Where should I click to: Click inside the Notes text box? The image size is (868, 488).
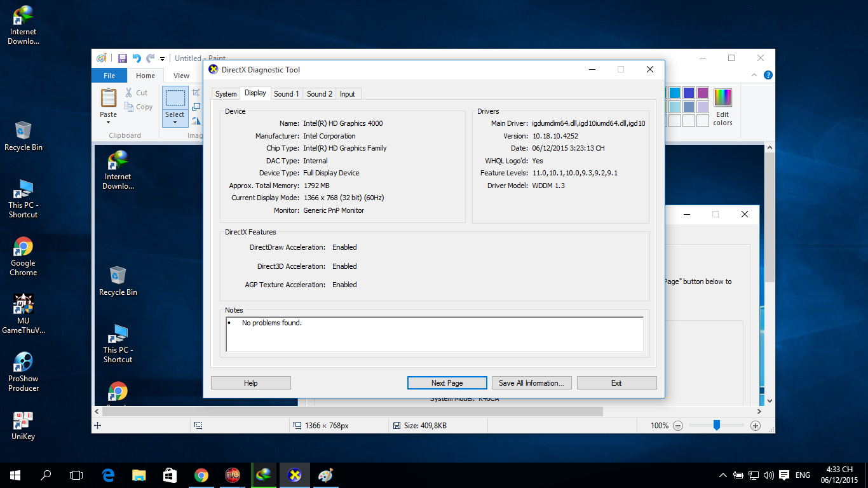pyautogui.click(x=435, y=334)
